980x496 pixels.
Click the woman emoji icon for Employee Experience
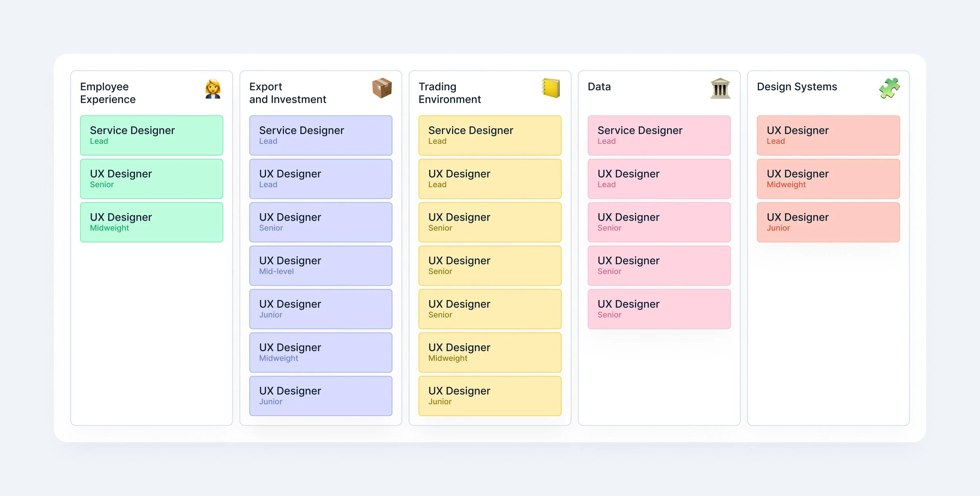213,89
